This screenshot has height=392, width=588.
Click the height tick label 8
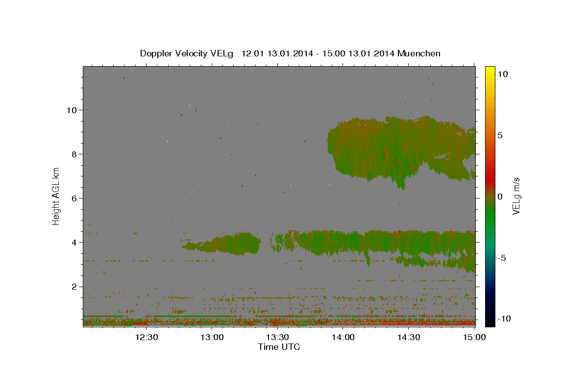[74, 154]
